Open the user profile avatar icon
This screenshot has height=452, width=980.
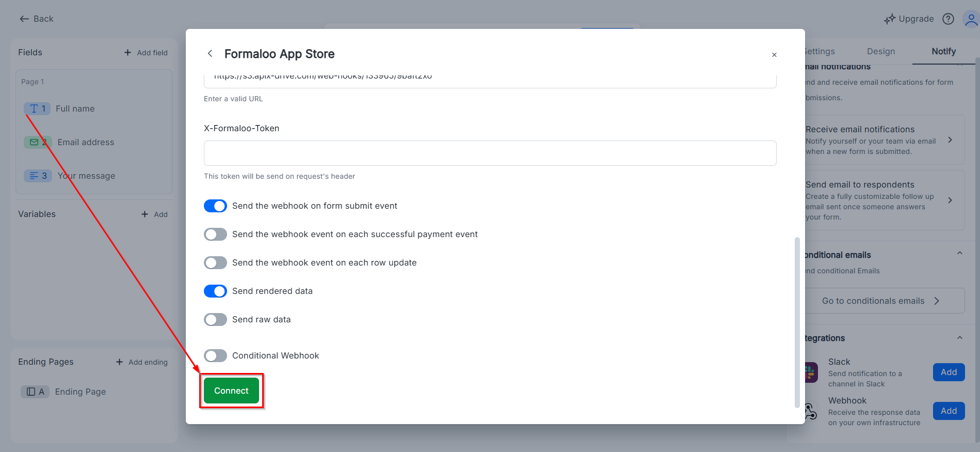pyautogui.click(x=971, y=20)
